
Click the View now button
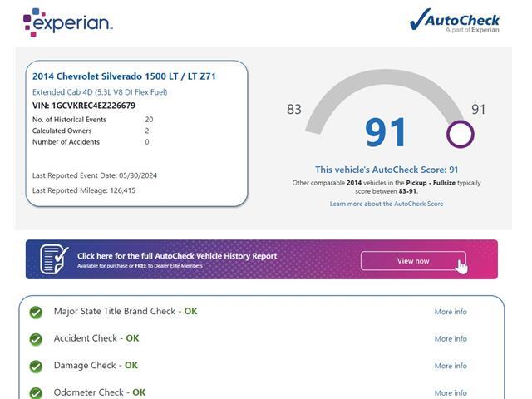tap(413, 261)
